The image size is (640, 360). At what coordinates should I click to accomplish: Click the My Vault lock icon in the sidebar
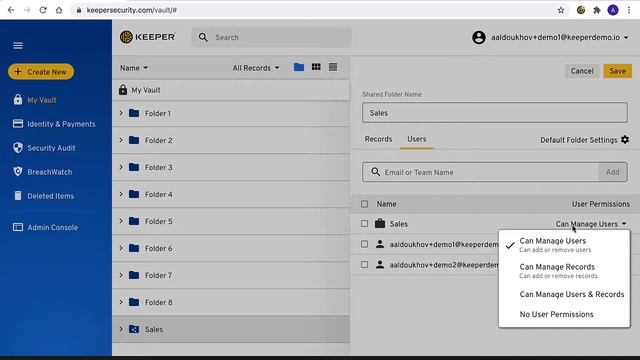(x=18, y=100)
